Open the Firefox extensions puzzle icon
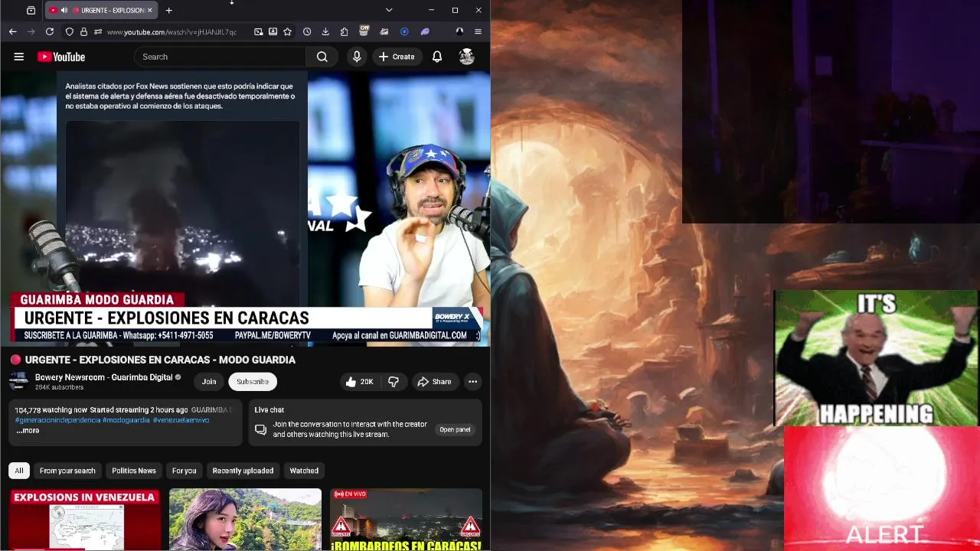 coord(345,31)
